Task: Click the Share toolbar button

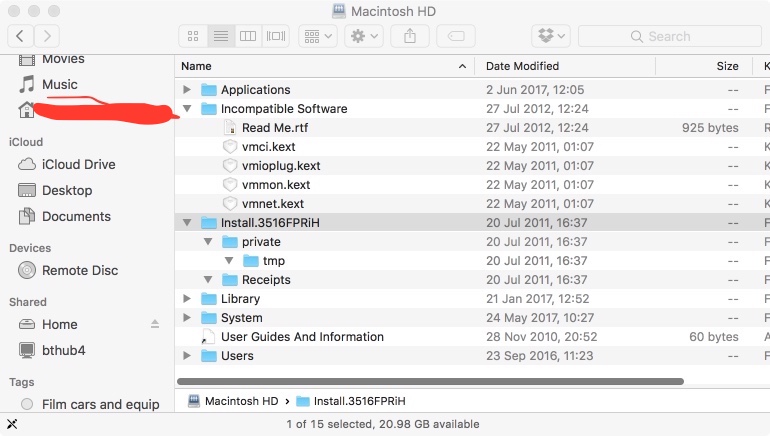Action: [410, 36]
